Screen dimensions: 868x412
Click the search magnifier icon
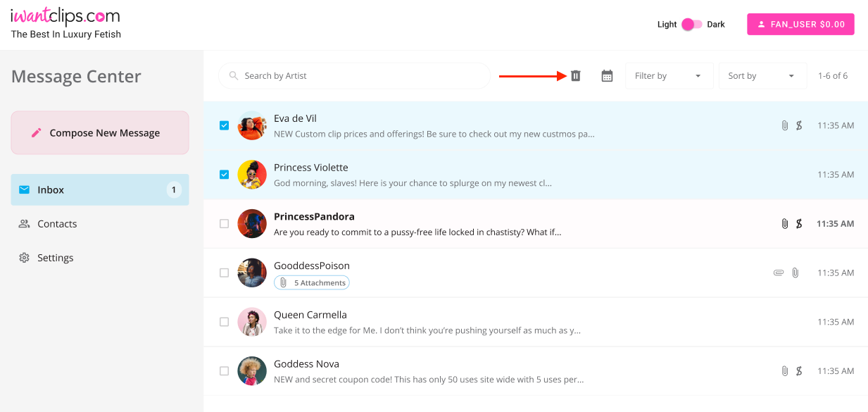coord(234,75)
